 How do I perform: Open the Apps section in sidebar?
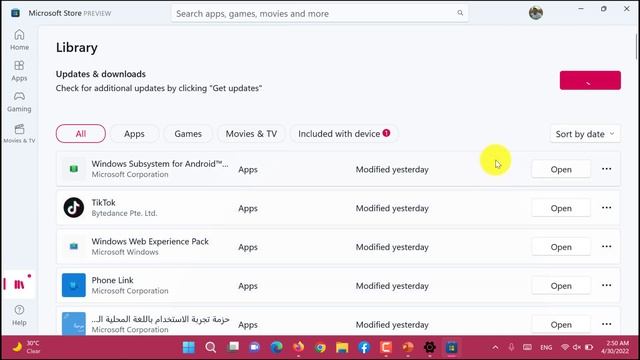[19, 71]
